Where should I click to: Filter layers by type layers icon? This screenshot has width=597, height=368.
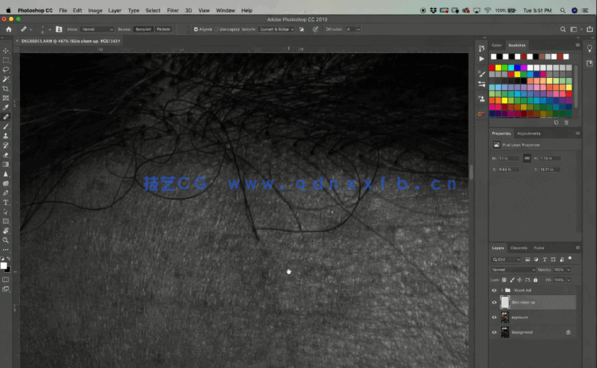click(545, 260)
